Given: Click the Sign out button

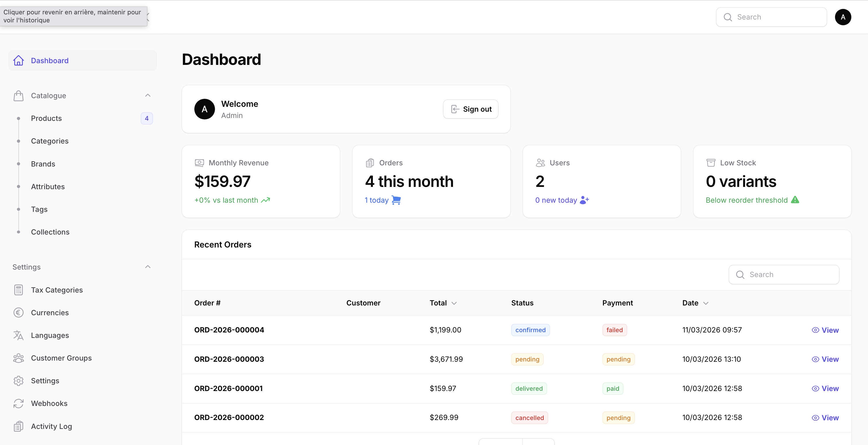Looking at the screenshot, I should tap(470, 109).
